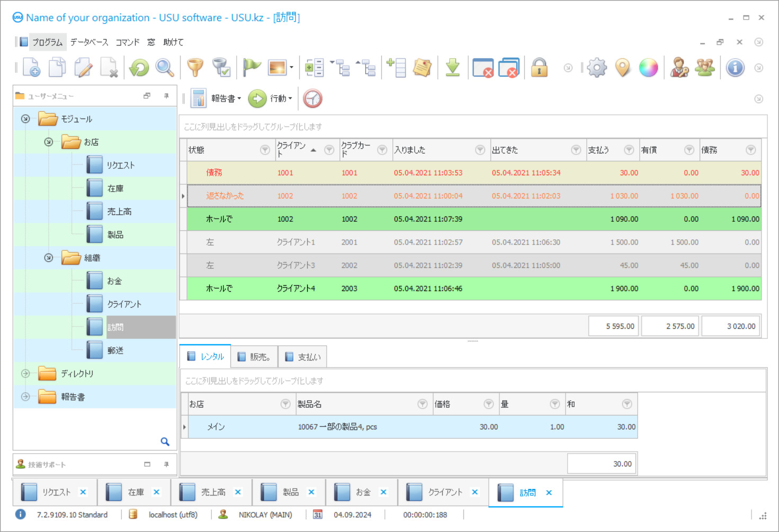Open settings with the gear icon
Viewport: 779px width, 532px height.
(597, 68)
